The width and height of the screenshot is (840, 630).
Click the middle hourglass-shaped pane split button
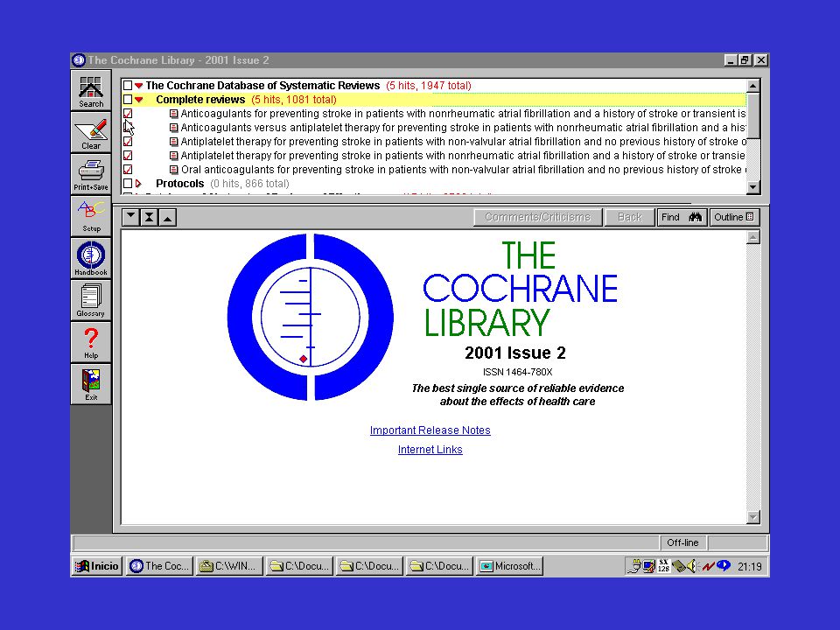(x=149, y=217)
